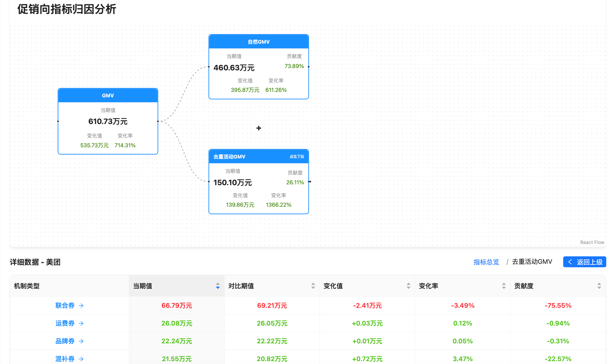
Task: Click the 395.87万元 change value
Action: [245, 90]
